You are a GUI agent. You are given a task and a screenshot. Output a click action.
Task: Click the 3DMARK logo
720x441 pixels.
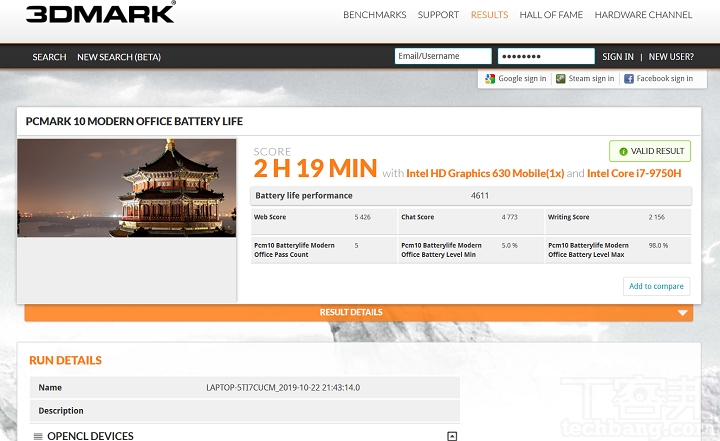click(x=101, y=12)
